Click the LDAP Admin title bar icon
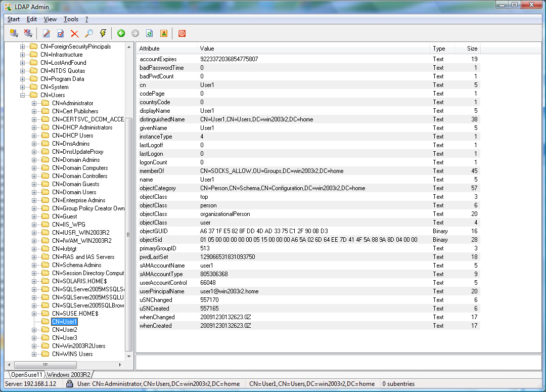The image size is (546, 392). pos(8,7)
